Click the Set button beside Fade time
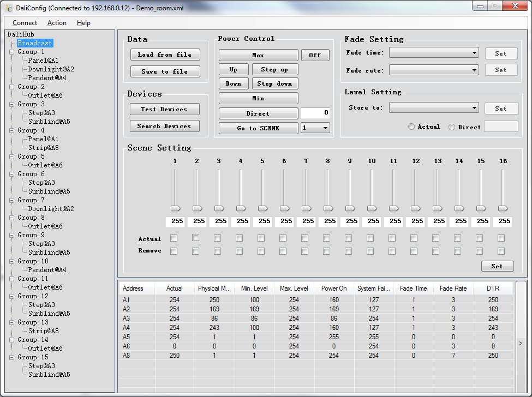Image resolution: width=532 pixels, height=397 pixels. tap(501, 53)
